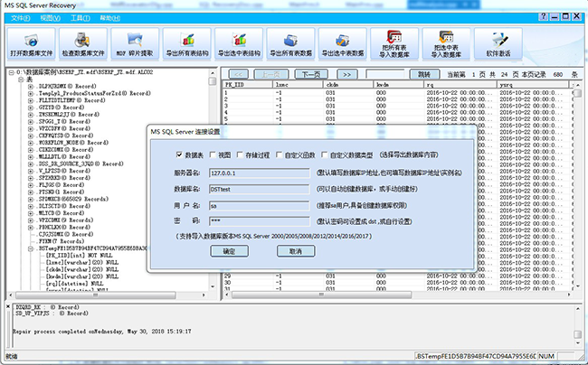Image resolution: width=588 pixels, height=365 pixels.
Task: Open database file via 打开数据库文件 icon
Action: tap(31, 44)
